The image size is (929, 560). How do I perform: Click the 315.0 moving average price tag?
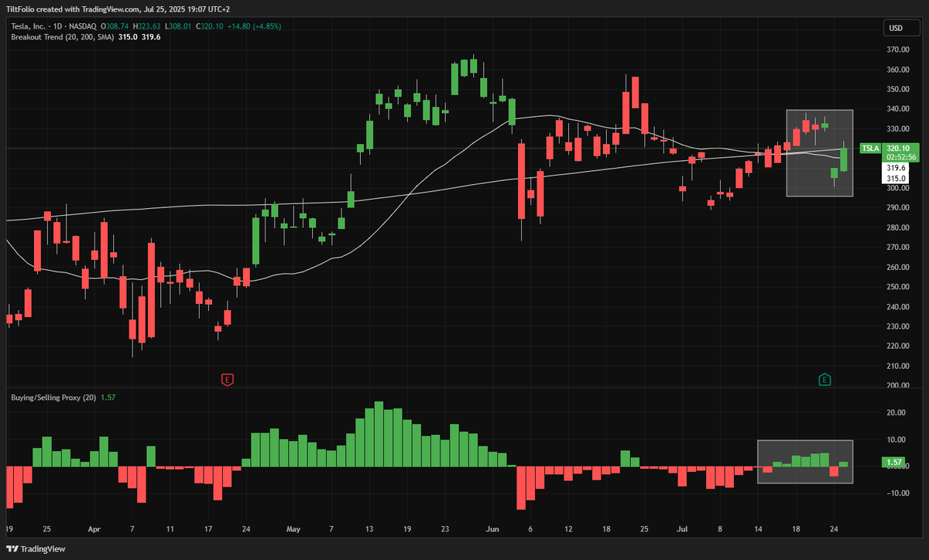[896, 178]
